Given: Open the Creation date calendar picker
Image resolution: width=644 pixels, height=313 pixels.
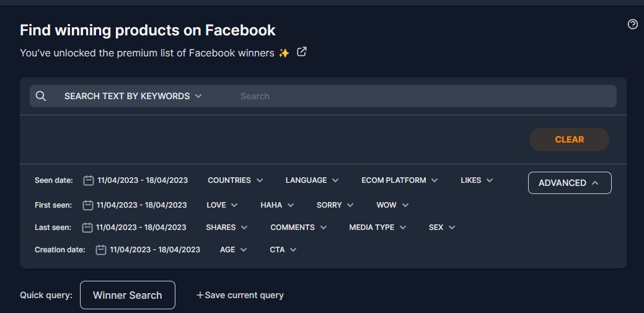Looking at the screenshot, I should click(x=101, y=250).
